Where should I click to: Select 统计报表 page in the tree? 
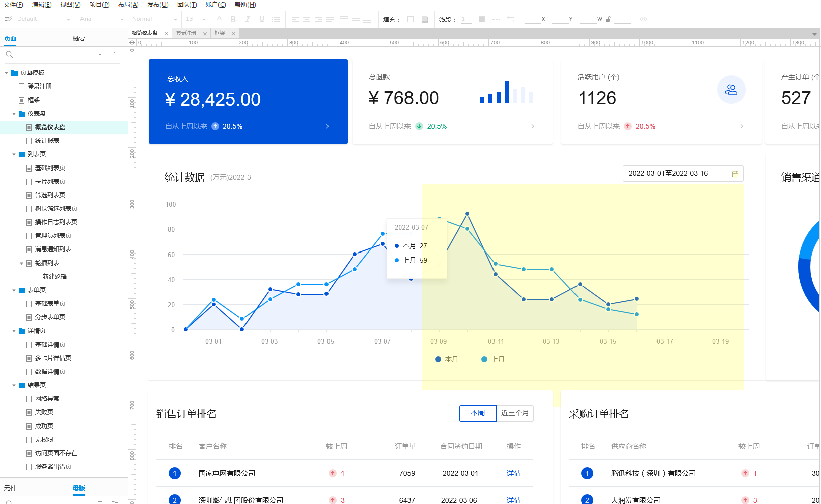(x=47, y=141)
